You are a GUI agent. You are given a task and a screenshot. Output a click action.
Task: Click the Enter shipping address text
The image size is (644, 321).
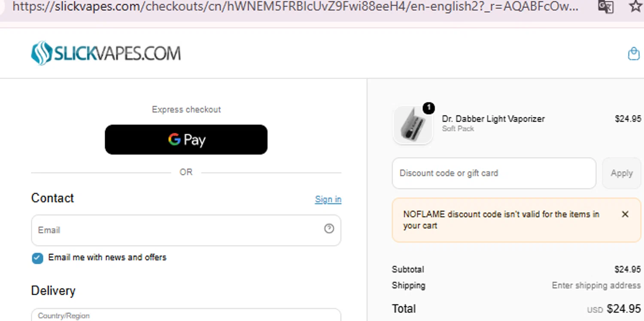click(x=596, y=285)
